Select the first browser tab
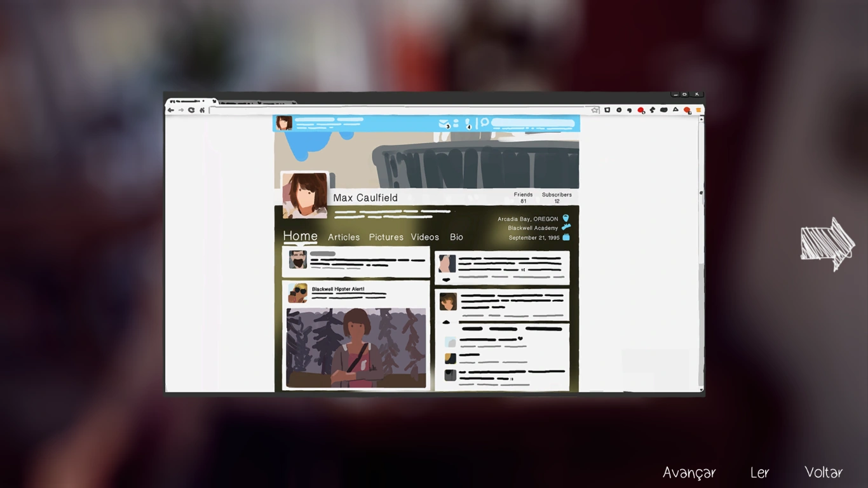The height and width of the screenshot is (488, 868). click(x=191, y=101)
